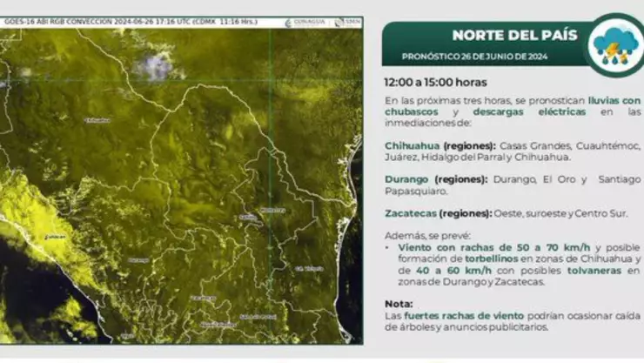644x363 pixels.
Task: Click the Chihuahua city label on the map
Action: pos(98,120)
